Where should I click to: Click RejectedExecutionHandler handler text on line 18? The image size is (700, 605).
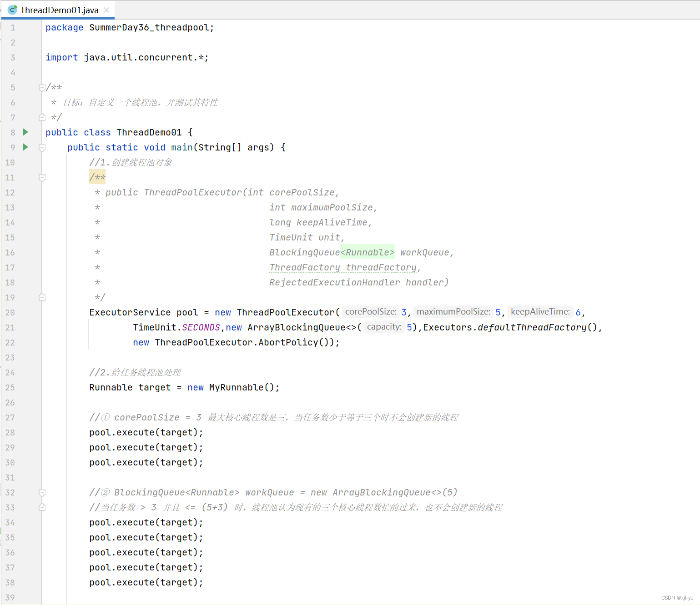(359, 282)
